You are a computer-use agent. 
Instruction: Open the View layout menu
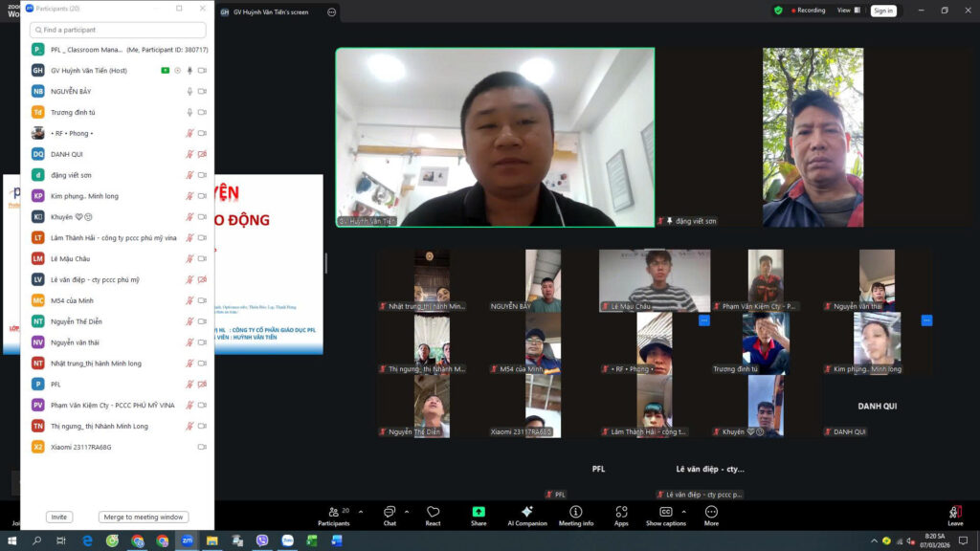coord(846,11)
